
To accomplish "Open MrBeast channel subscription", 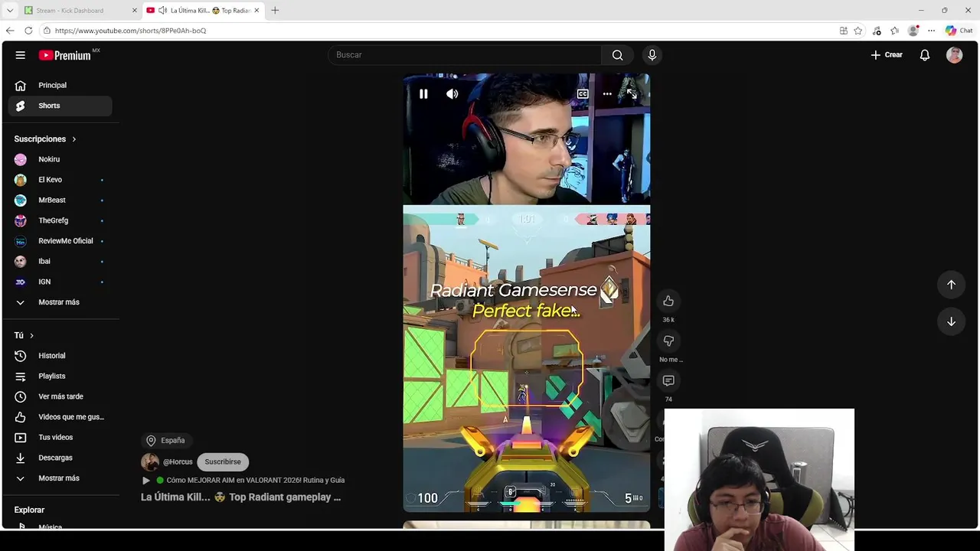I will pyautogui.click(x=60, y=200).
